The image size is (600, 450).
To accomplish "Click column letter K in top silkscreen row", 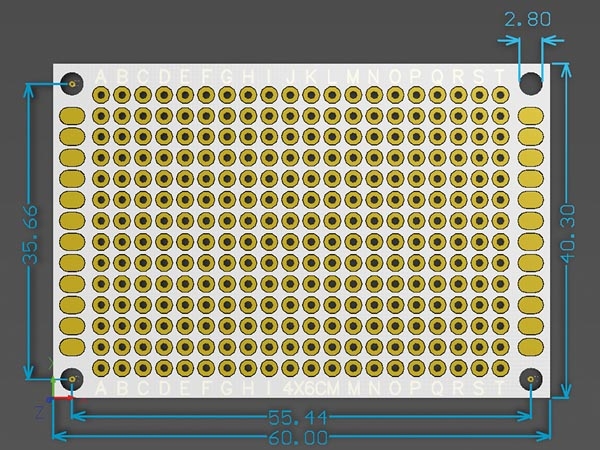I will [311, 77].
